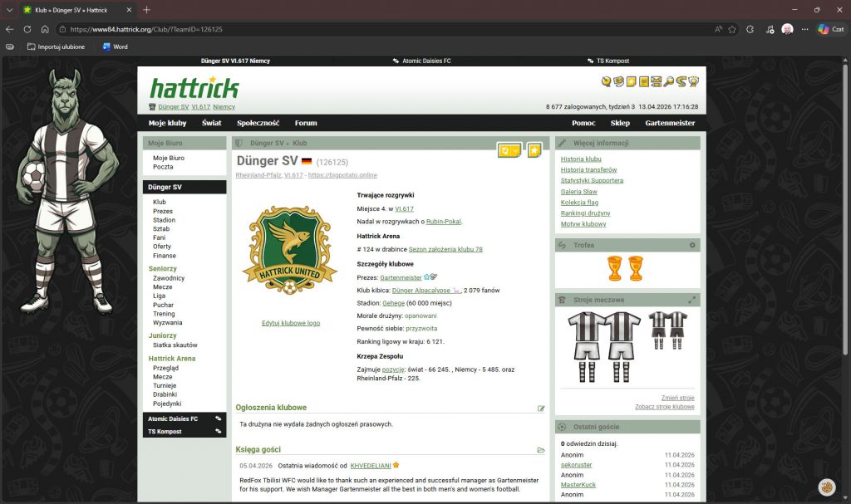Click the Edytuj klubowe logo link
Viewport: 851px width, 504px height.
pos(290,323)
